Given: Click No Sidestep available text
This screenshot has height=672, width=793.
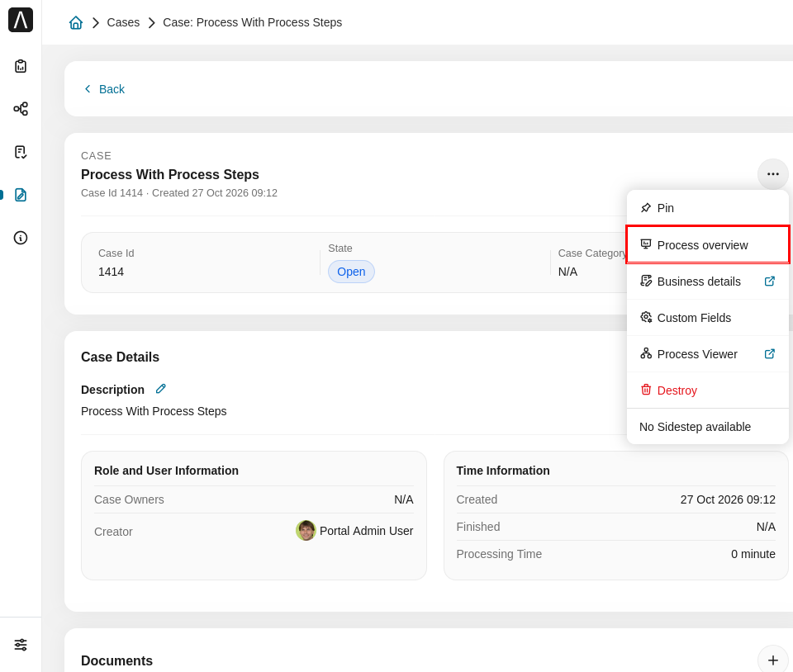Looking at the screenshot, I should pyautogui.click(x=695, y=427).
